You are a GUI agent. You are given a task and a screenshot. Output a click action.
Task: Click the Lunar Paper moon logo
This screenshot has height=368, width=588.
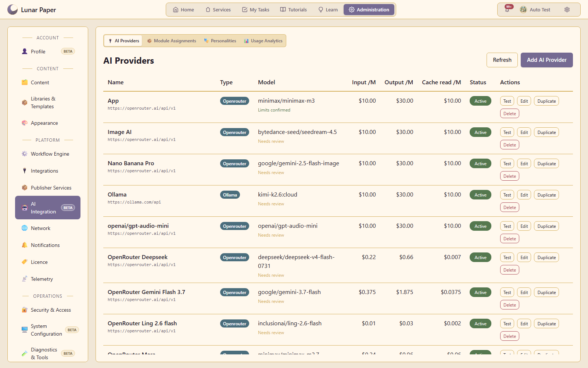pos(12,10)
